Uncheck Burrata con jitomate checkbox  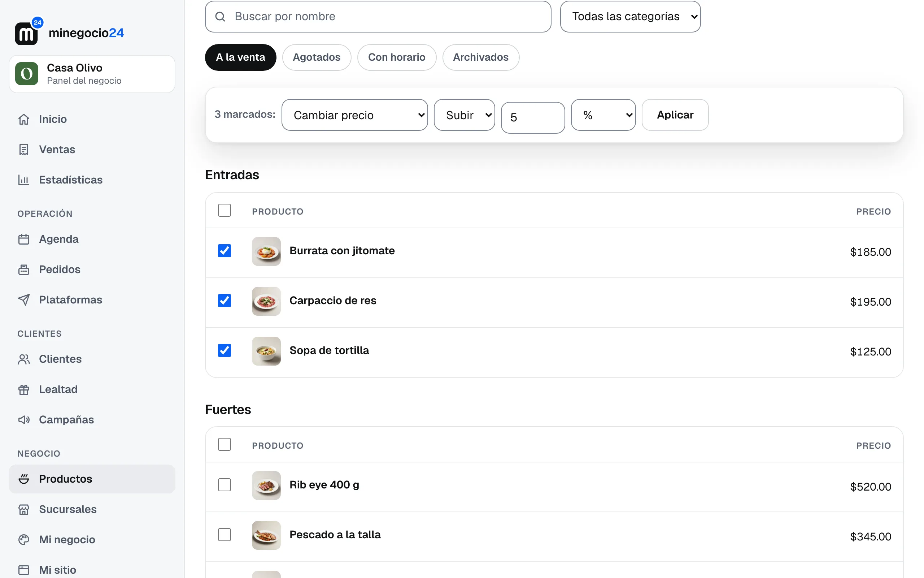pos(225,251)
